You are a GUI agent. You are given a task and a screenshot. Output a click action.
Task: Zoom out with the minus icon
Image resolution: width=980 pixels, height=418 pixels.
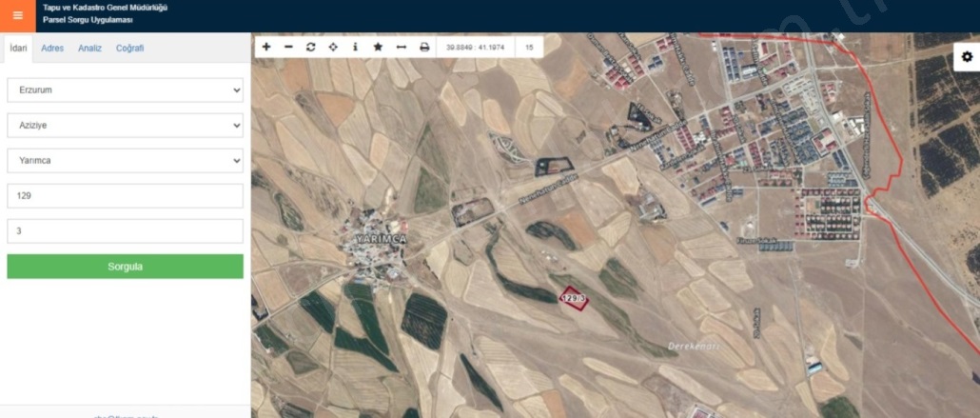(x=288, y=47)
